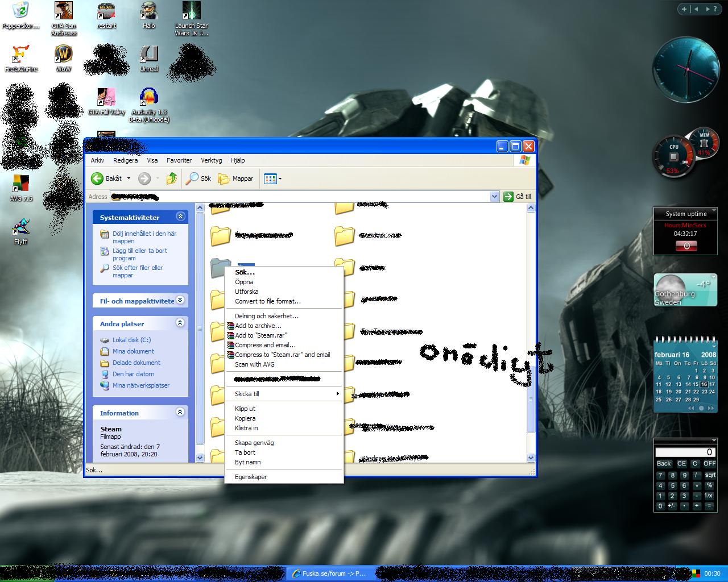Click the Sök search toolbar button
This screenshot has width=728, height=582.
(x=199, y=178)
